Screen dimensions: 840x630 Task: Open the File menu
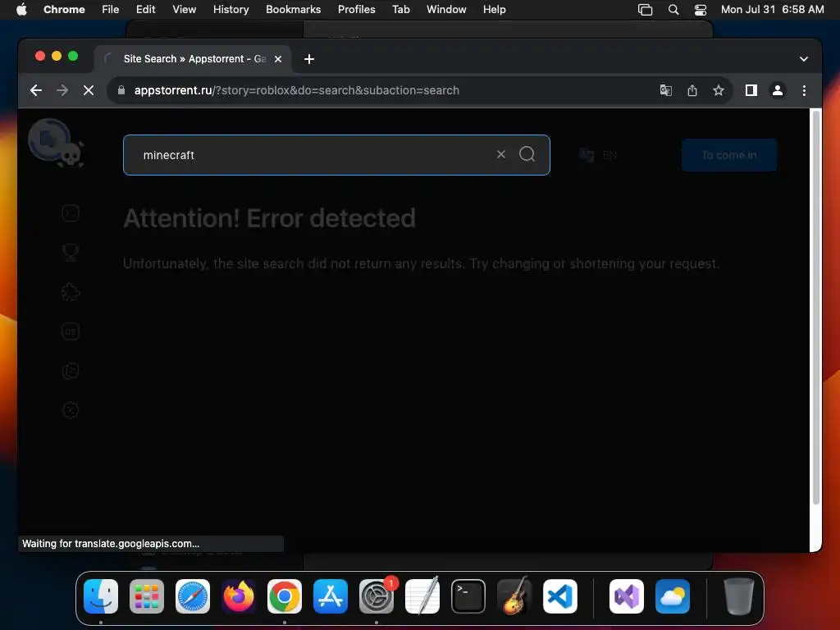[x=111, y=9]
